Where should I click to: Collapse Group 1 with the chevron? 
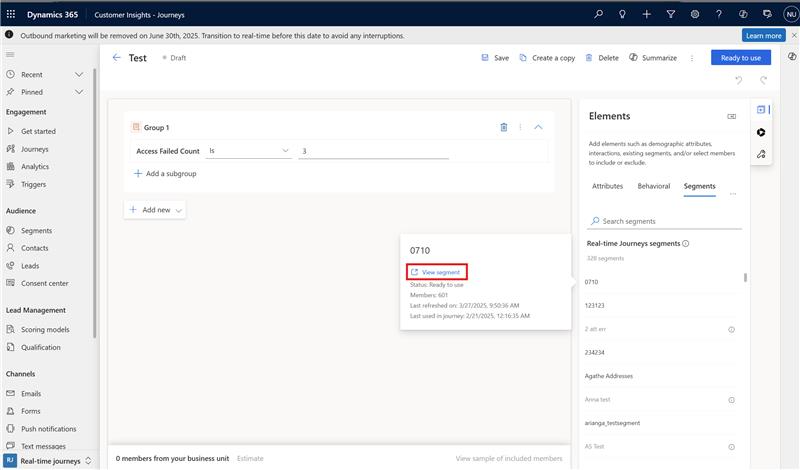538,127
